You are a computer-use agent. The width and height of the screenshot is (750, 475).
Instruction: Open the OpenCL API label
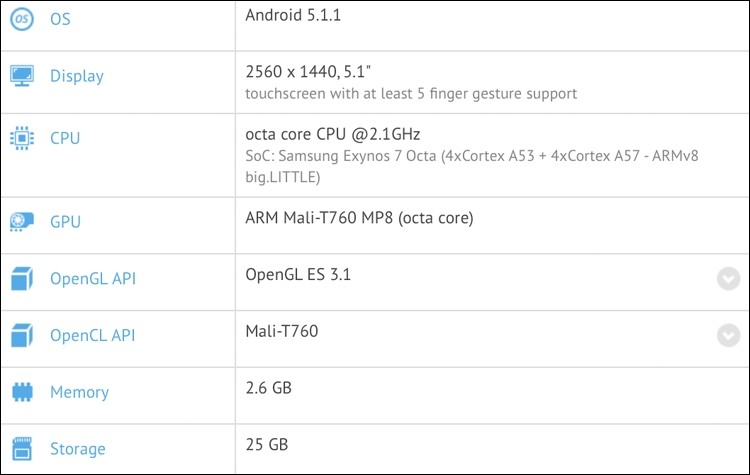[x=93, y=336]
